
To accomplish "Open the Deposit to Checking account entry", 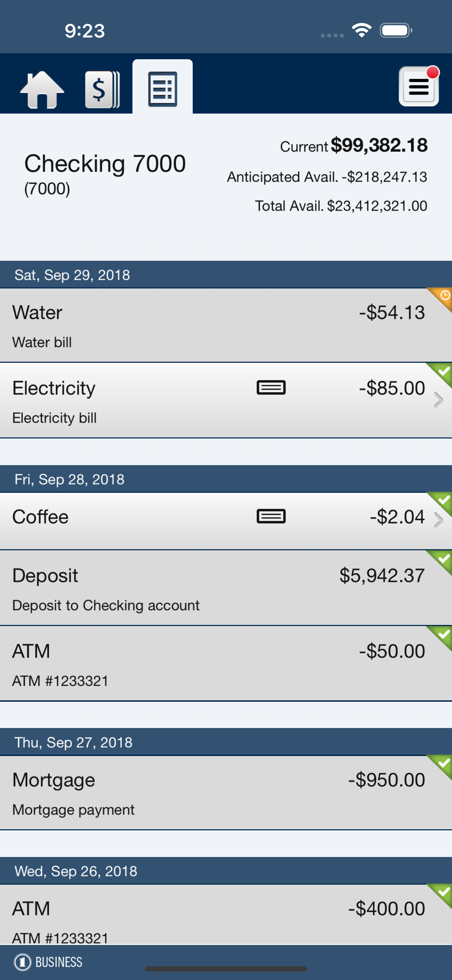I will tap(226, 588).
